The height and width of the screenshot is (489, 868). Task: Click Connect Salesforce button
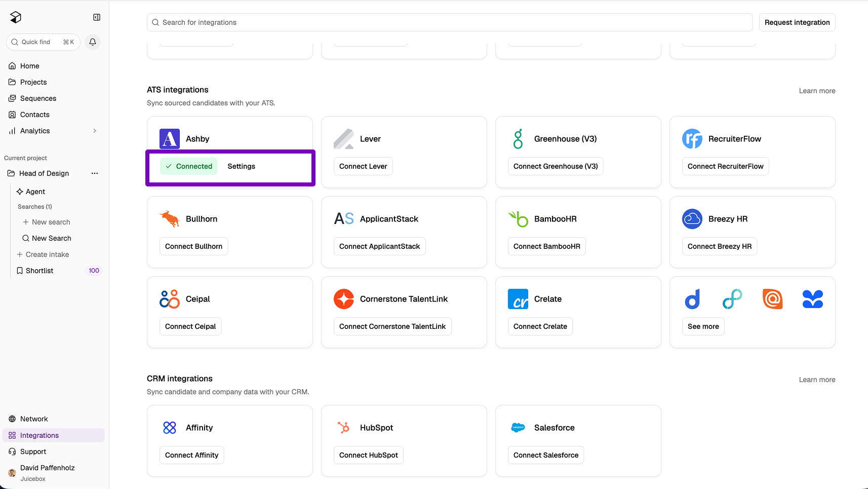tap(546, 455)
